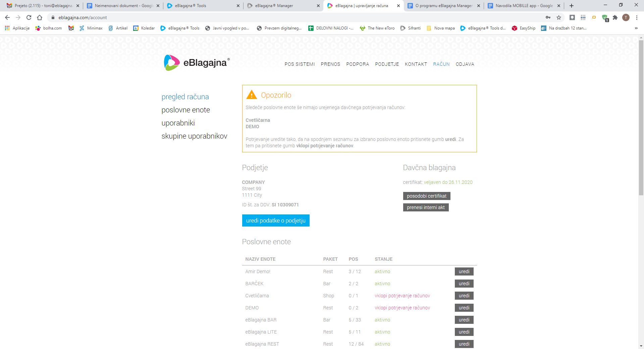Viewport: 644px width, 349px height.
Task: Click vklopi potrjevanje računov for Cvetličarna
Action: [402, 296]
